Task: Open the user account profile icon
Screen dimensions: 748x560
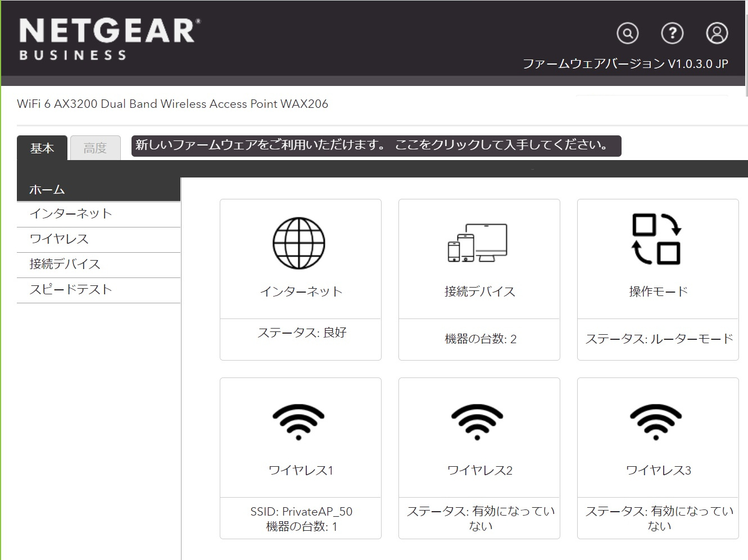Action: (x=717, y=34)
